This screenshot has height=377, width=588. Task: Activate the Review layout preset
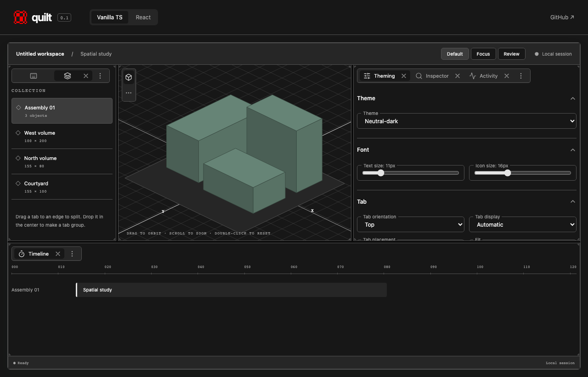coord(511,54)
